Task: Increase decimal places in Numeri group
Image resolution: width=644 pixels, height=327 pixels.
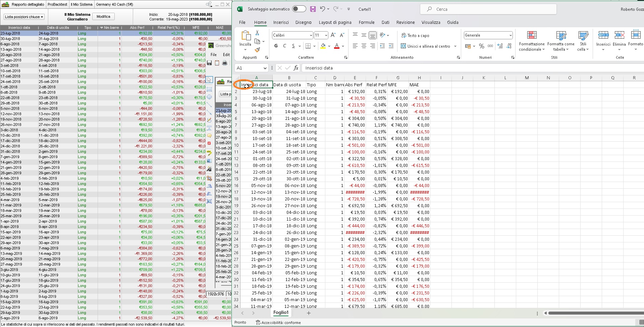Action: (x=500, y=46)
